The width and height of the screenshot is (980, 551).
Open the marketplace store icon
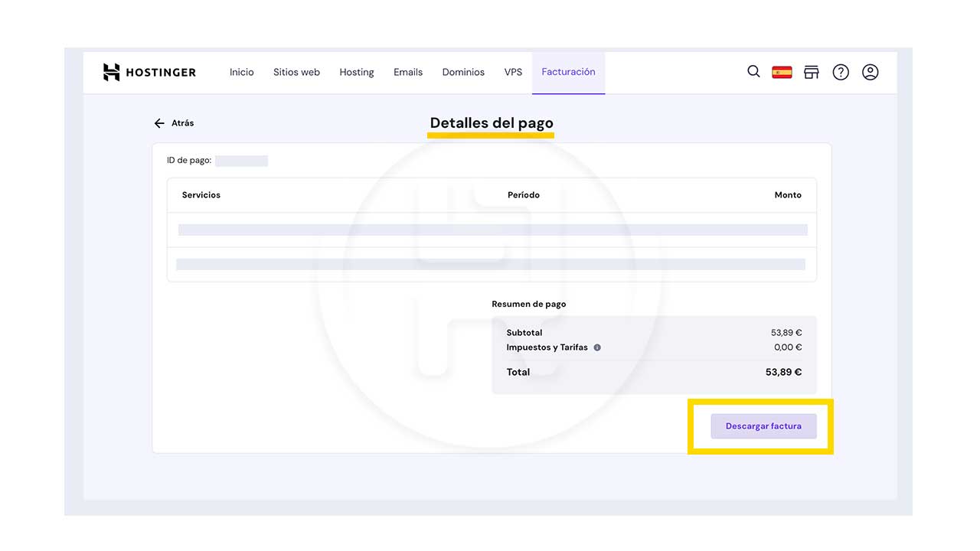point(811,72)
